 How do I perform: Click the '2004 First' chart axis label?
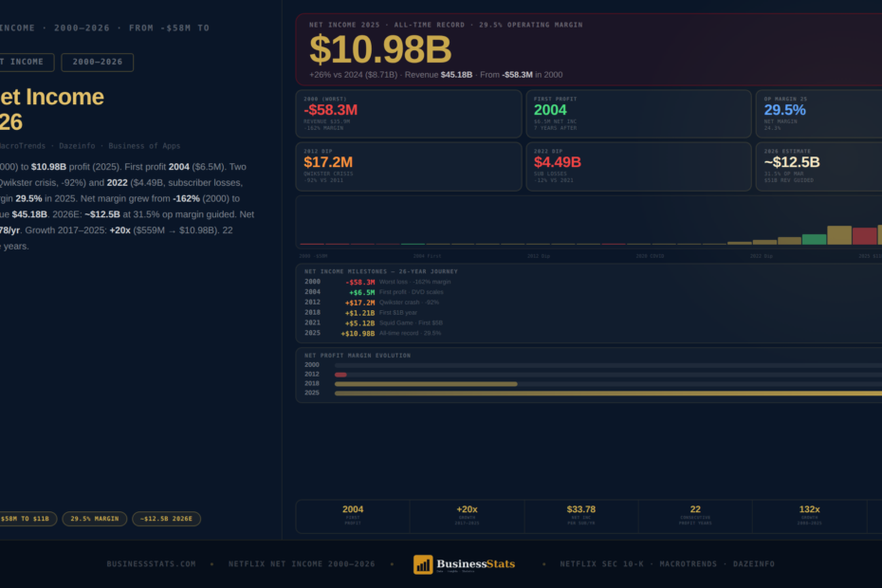coord(427,256)
